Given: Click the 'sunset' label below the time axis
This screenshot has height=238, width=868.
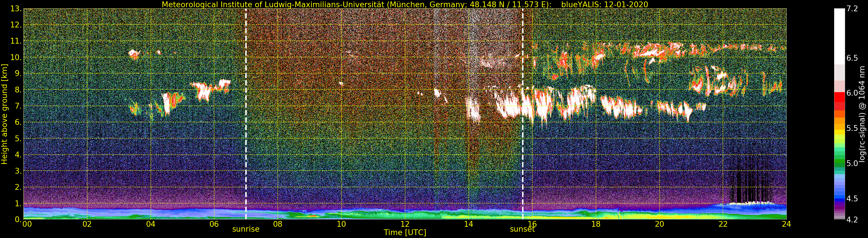Looking at the screenshot, I should point(522,229).
